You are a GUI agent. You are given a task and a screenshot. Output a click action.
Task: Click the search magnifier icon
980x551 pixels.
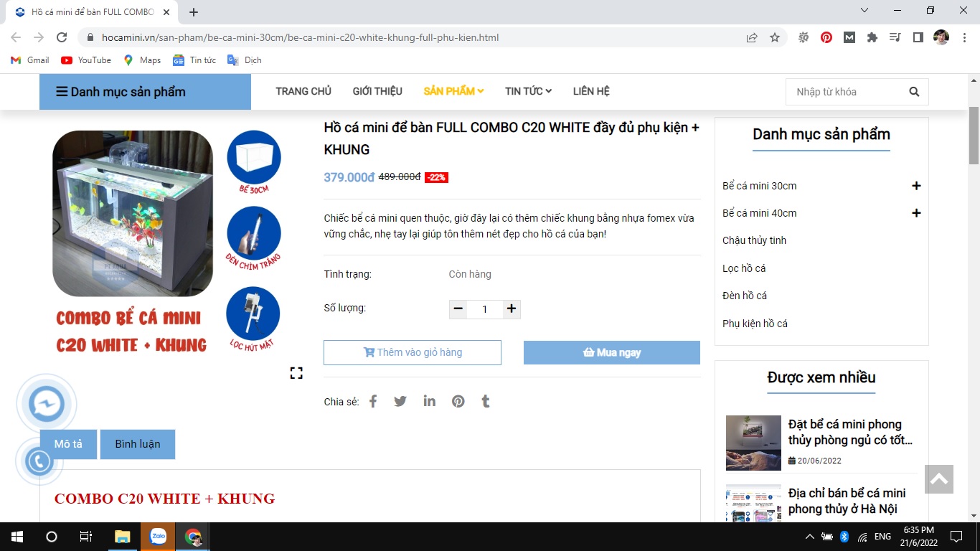click(913, 92)
